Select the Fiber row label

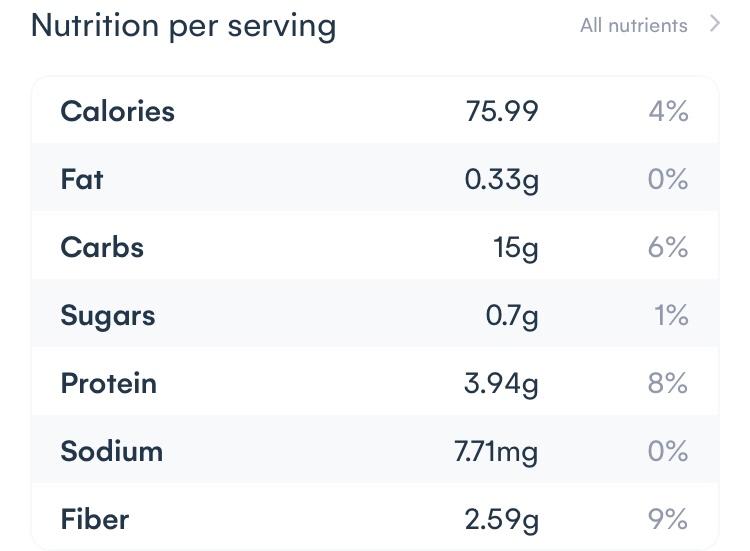[x=95, y=519]
